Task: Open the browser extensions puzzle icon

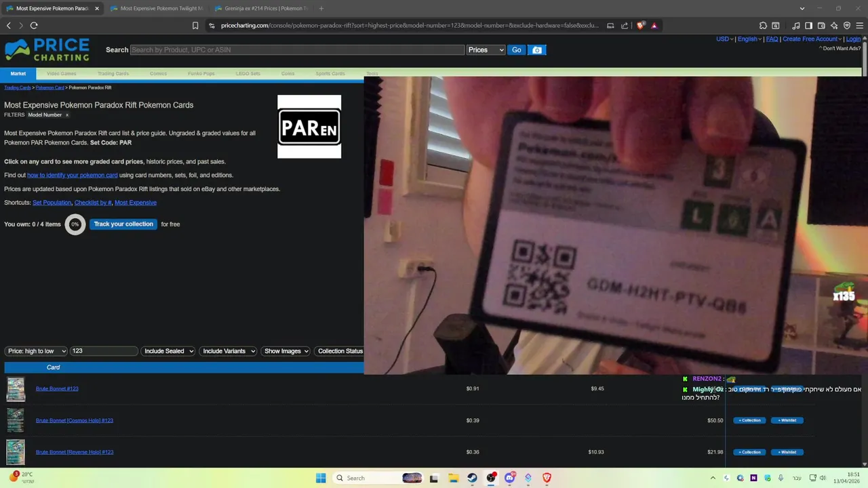Action: coord(763,26)
